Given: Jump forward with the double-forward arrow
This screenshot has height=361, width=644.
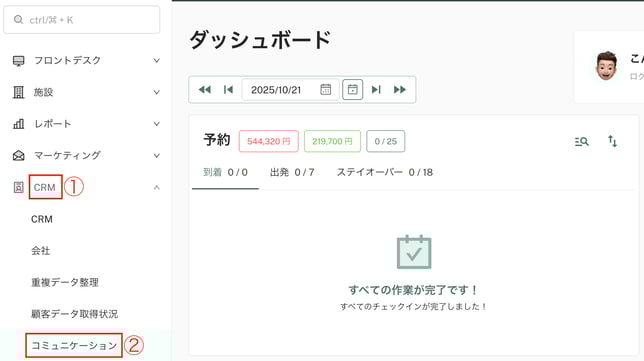Looking at the screenshot, I should pos(400,90).
